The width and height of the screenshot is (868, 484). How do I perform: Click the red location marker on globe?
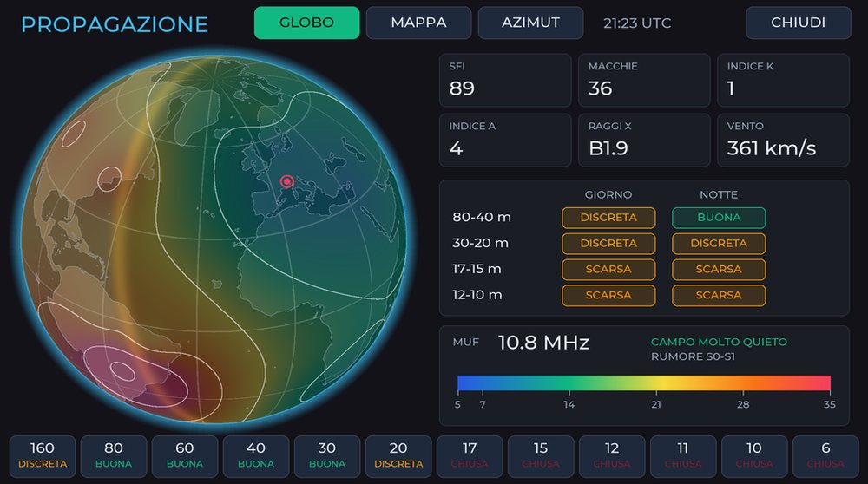click(x=286, y=181)
